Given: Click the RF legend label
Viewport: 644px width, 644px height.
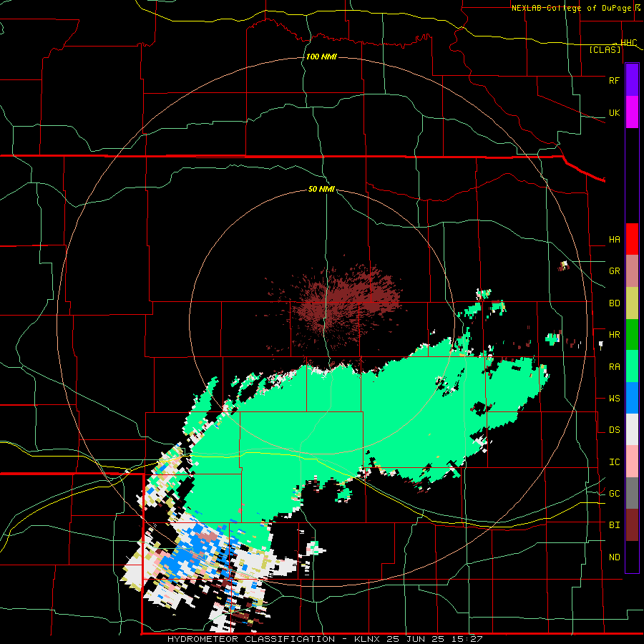Looking at the screenshot, I should (x=614, y=80).
